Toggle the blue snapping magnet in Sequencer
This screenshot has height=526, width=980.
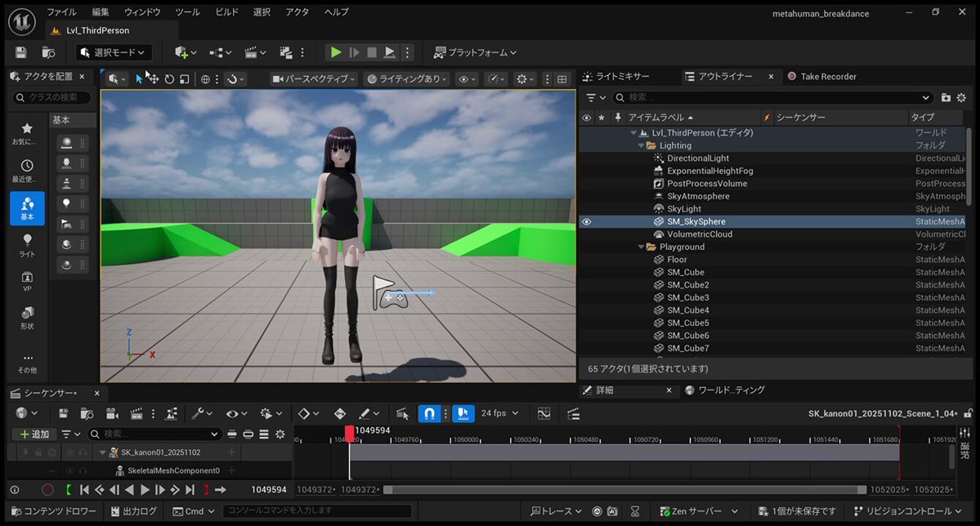429,414
